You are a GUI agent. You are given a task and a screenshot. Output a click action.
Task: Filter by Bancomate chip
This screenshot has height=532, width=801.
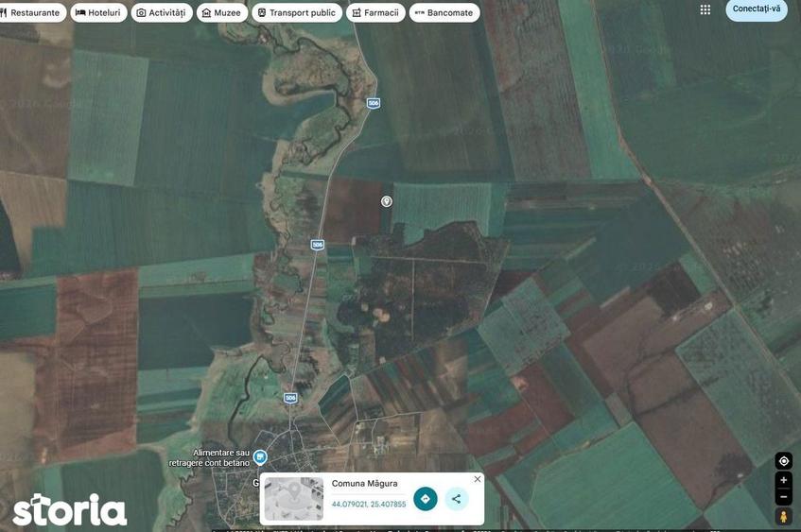[x=444, y=13]
